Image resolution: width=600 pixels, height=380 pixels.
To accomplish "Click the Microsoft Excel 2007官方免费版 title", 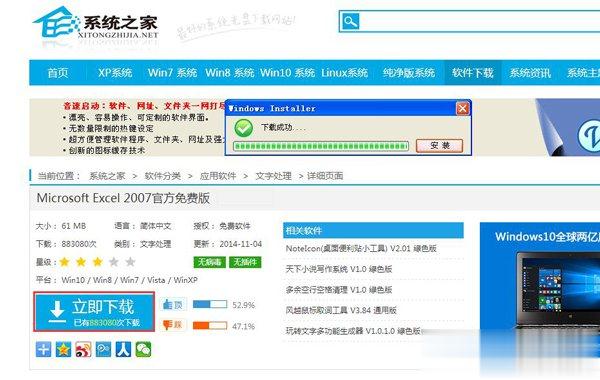I will 123,198.
